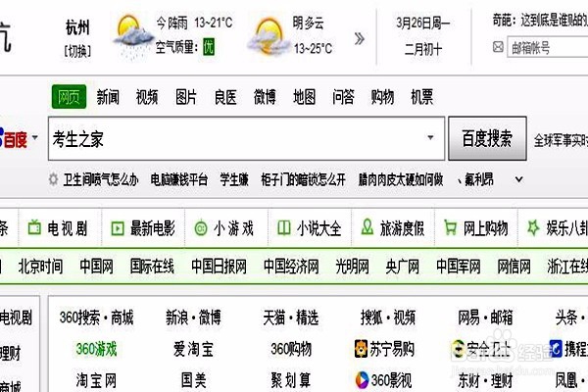The height and width of the screenshot is (392, 588).
Task: Click the green 优 air quality badge
Action: point(209,47)
